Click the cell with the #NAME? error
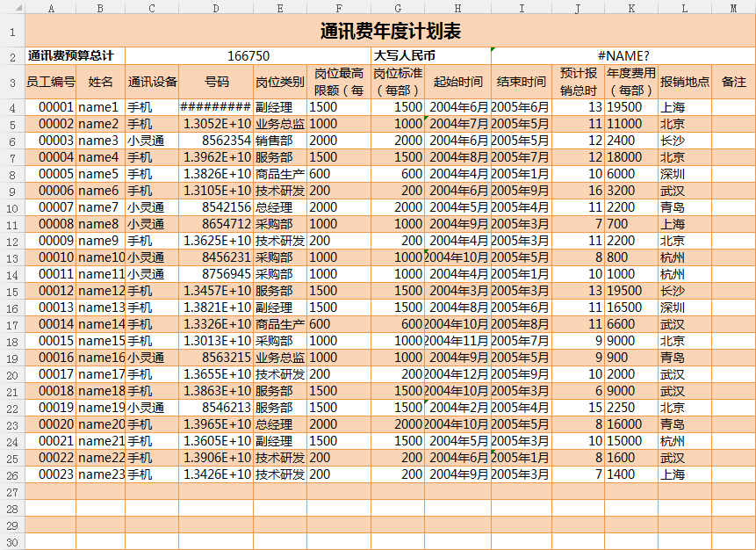 (x=623, y=55)
